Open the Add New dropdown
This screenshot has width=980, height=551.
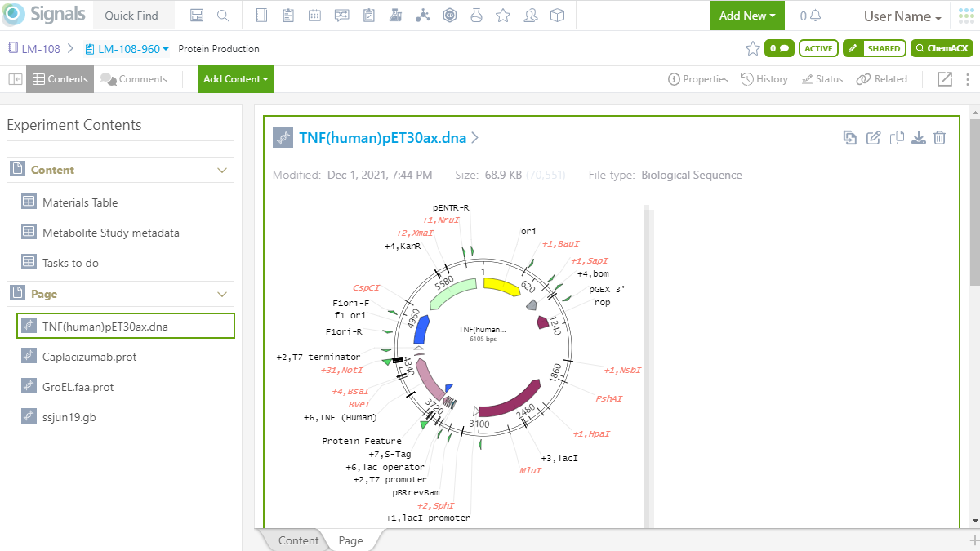[x=746, y=16]
